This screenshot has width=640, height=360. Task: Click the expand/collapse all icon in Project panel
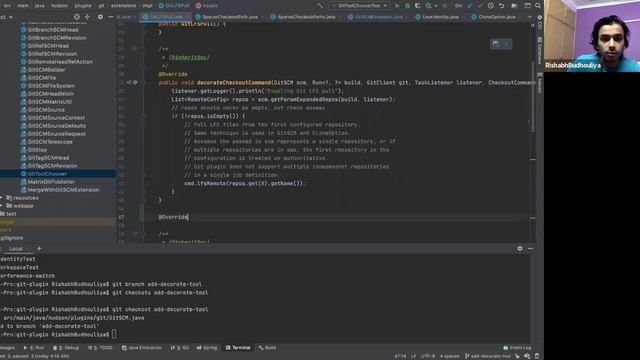87,17
